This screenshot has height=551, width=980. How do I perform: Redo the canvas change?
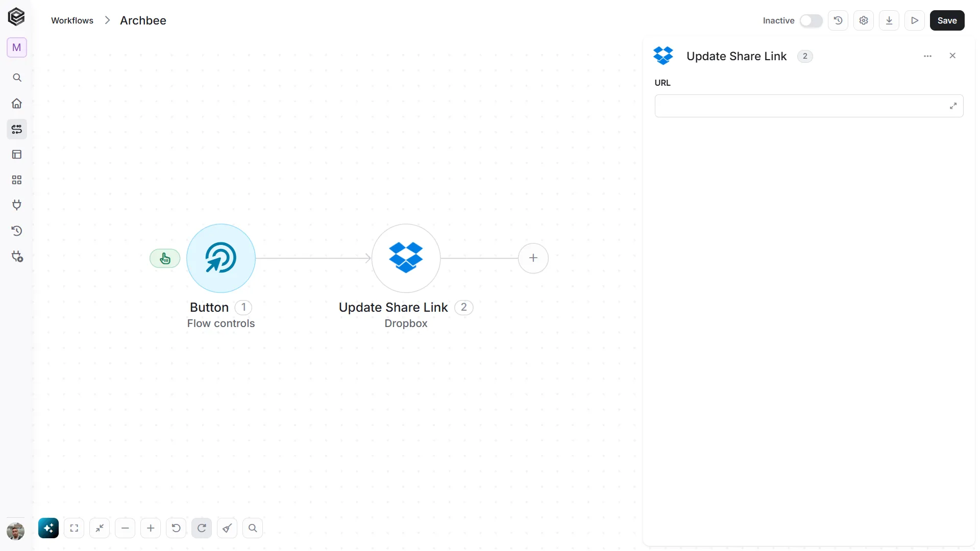[x=202, y=528]
